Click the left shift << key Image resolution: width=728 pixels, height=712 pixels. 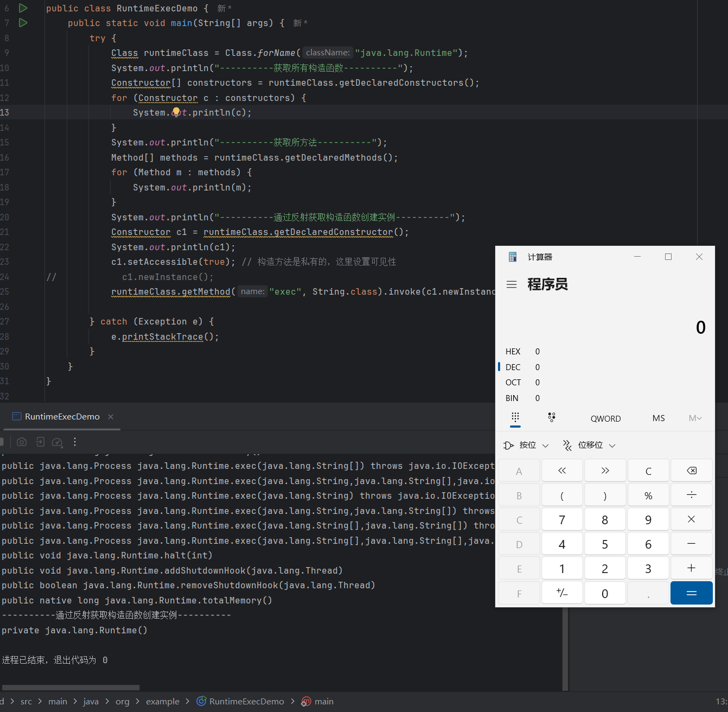[x=562, y=471]
